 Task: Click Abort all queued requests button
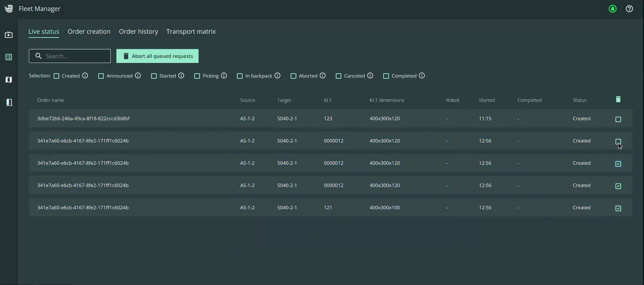click(158, 56)
